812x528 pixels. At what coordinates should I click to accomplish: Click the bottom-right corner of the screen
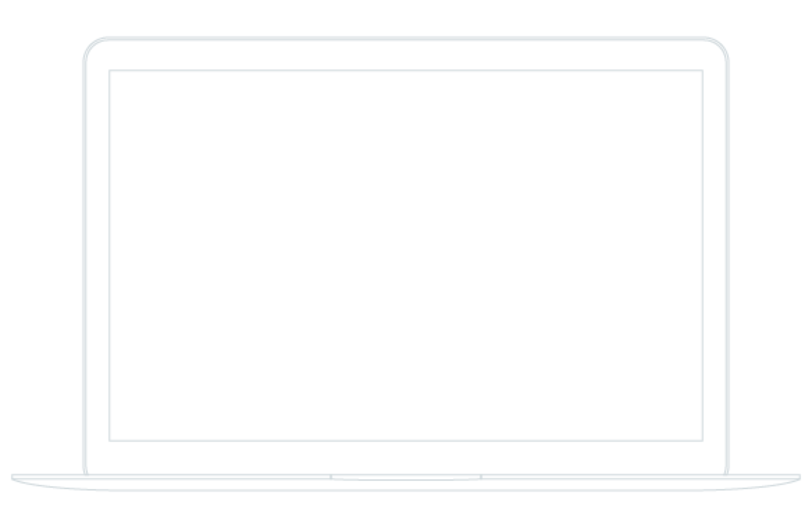(702, 440)
